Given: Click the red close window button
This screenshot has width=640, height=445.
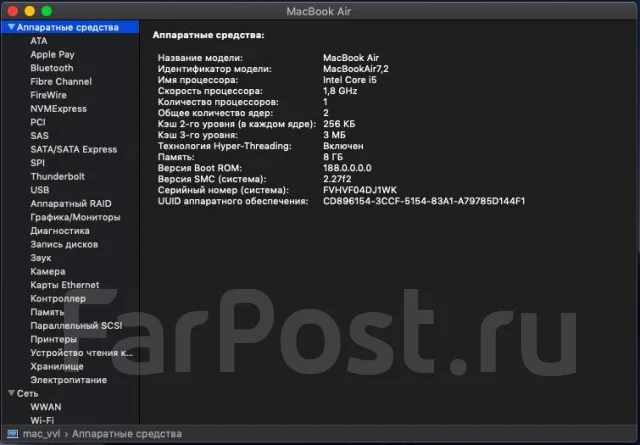Looking at the screenshot, I should tap(13, 11).
